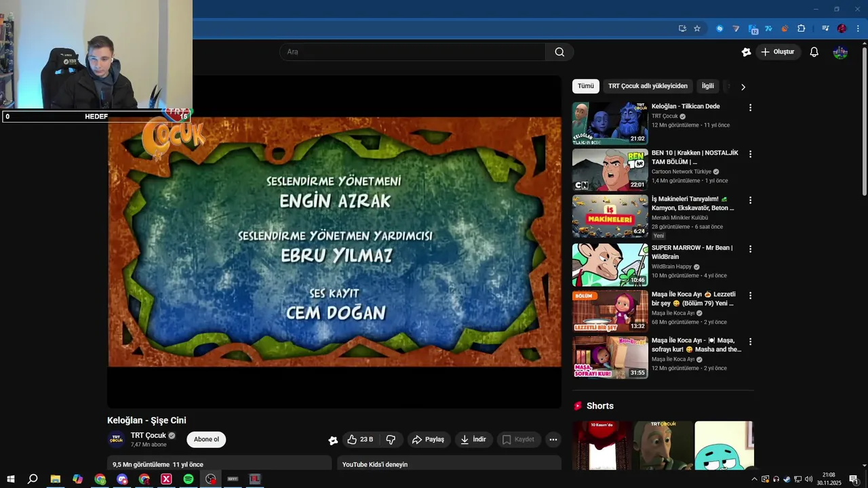Open Windows notification center icon
868x488 pixels.
coord(854,479)
